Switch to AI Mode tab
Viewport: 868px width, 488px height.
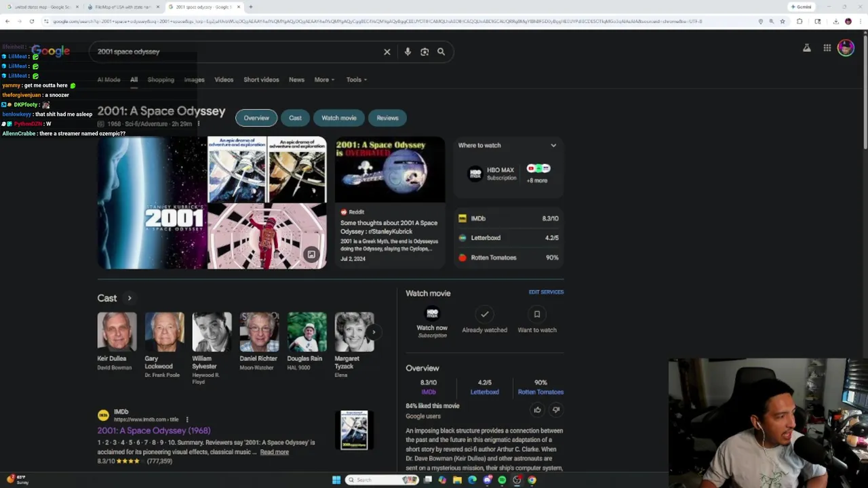pos(108,79)
